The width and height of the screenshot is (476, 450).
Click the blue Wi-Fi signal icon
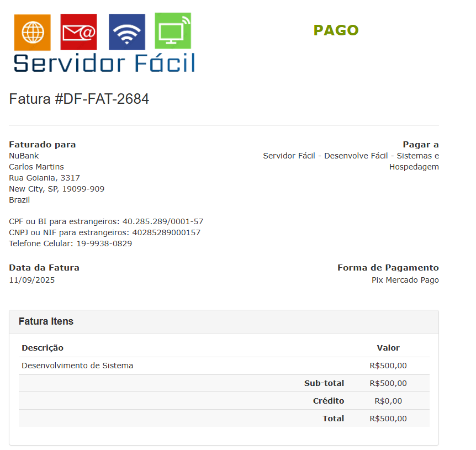(x=127, y=32)
